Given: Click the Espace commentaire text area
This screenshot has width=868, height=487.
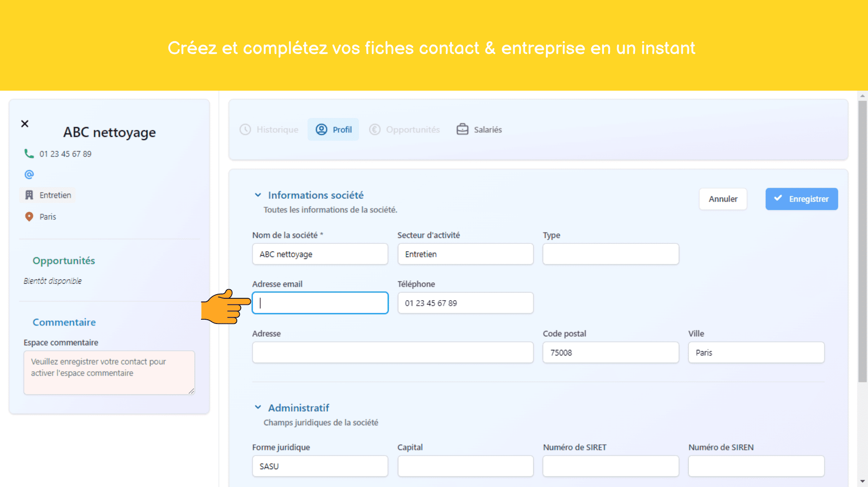Looking at the screenshot, I should click(109, 372).
